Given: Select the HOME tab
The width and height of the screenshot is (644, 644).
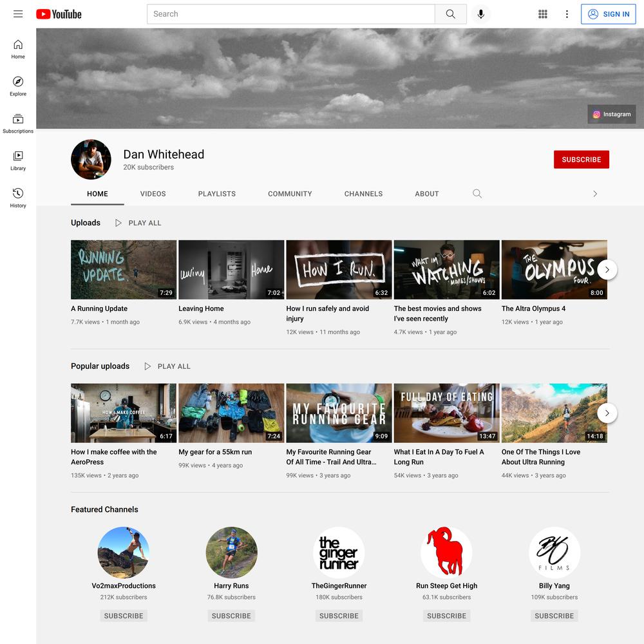Looking at the screenshot, I should [97, 194].
